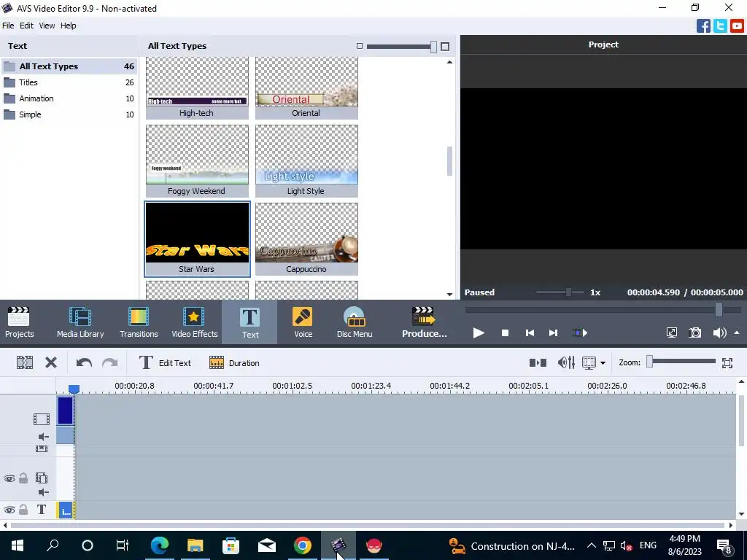
Task: Play the preview video
Action: click(479, 332)
